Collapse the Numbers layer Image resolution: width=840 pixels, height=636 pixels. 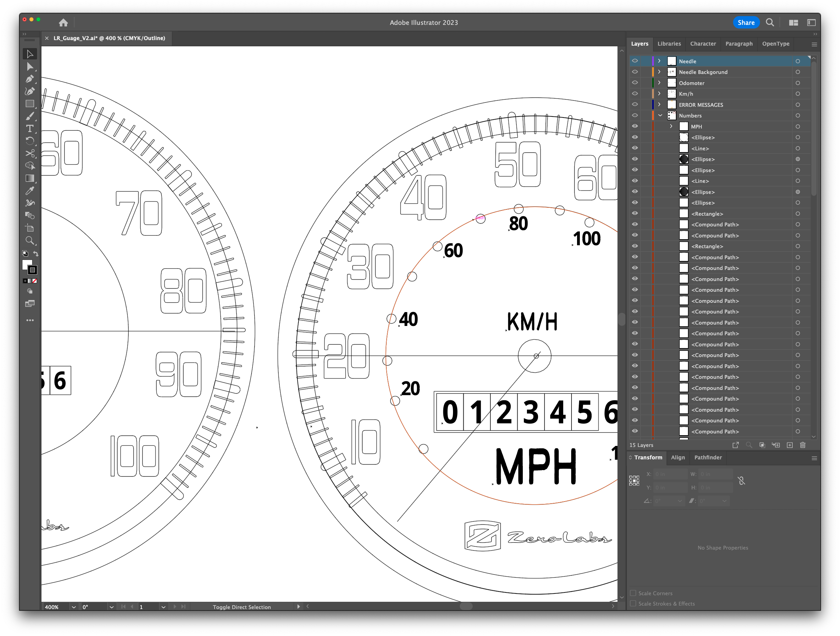[660, 115]
